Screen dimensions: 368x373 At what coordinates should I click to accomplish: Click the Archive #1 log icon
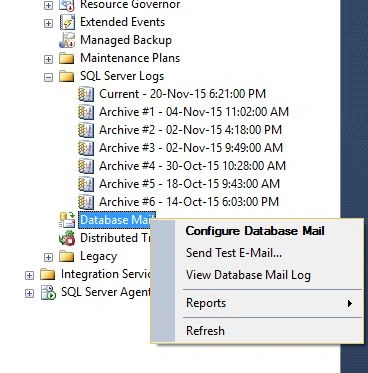(86, 112)
